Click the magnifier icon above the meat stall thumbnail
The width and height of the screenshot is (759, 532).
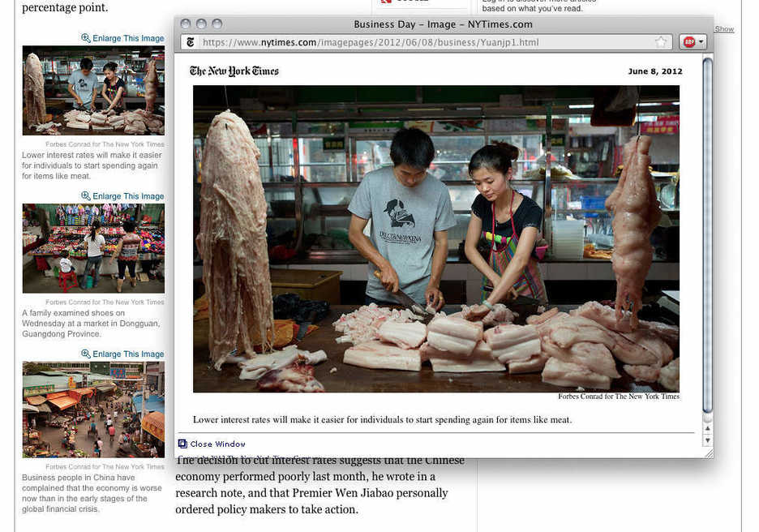(x=86, y=38)
